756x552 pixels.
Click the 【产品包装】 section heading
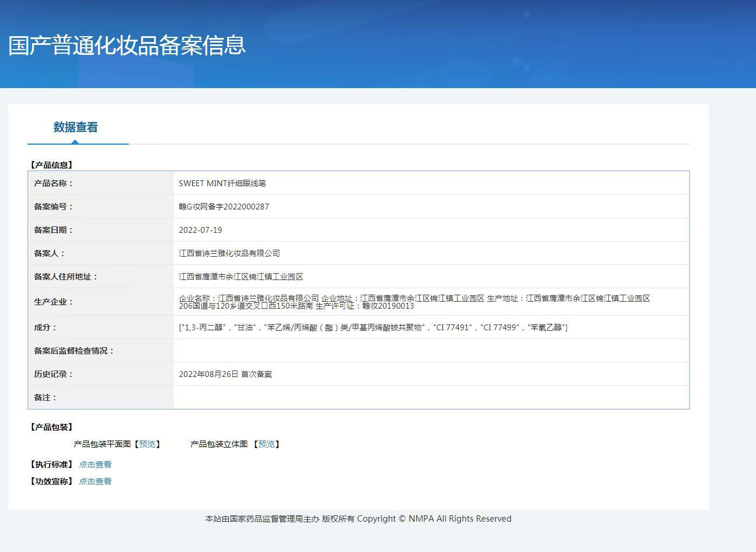[x=51, y=427]
